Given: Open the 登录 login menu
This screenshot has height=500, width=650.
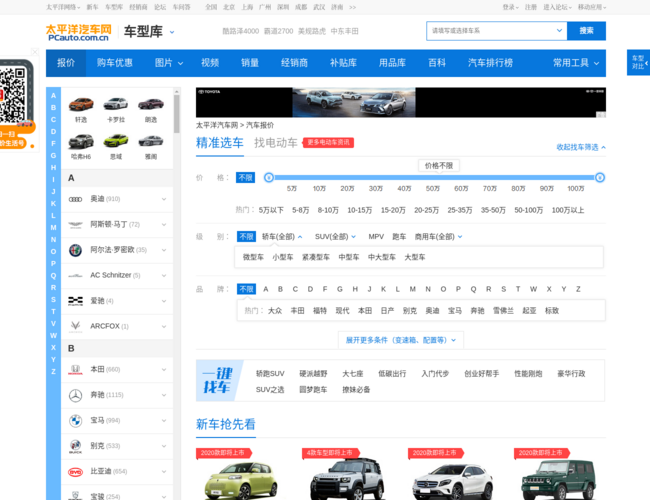Looking at the screenshot, I should pyautogui.click(x=510, y=7).
